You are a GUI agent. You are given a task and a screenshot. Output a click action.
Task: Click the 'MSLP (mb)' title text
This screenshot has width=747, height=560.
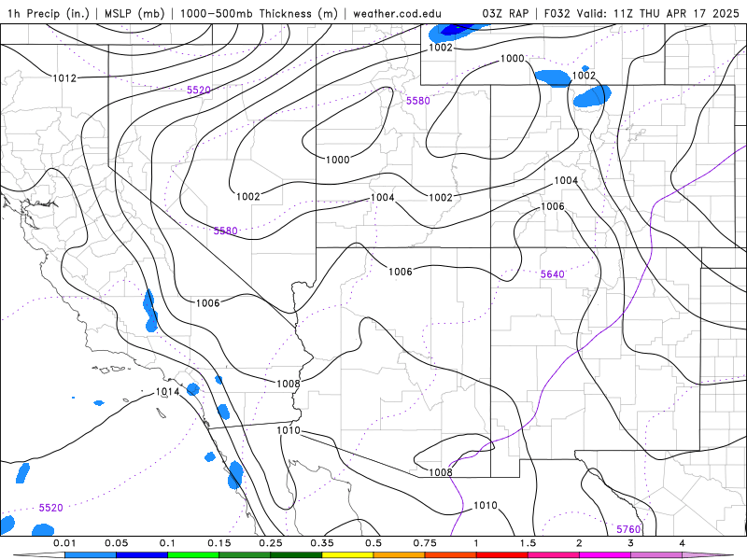(134, 13)
